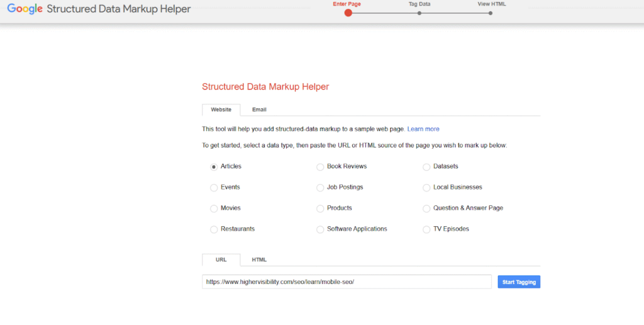Click the Tag Data step dot
This screenshot has height=325, width=644.
point(419,13)
